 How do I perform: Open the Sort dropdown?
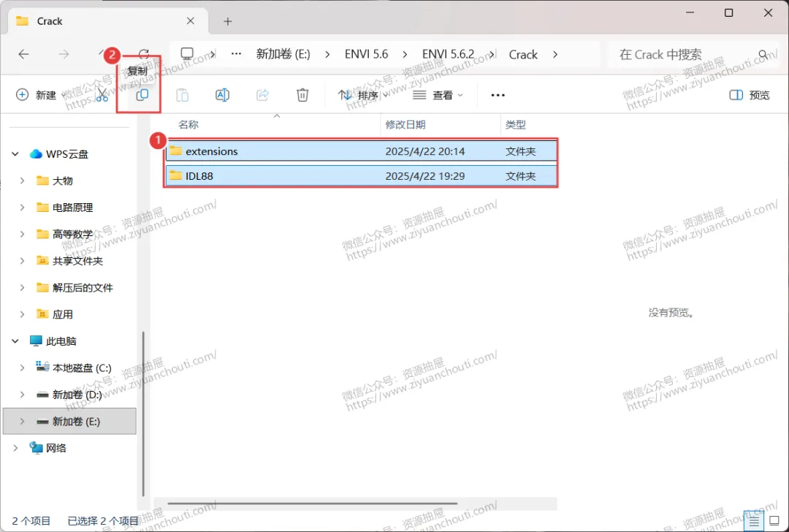point(363,94)
